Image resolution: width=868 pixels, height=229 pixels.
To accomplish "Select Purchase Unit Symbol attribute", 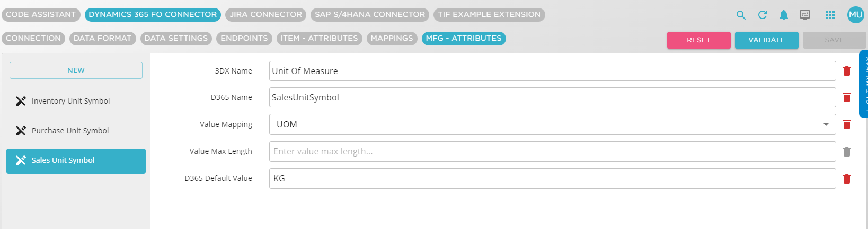I will pyautogui.click(x=70, y=131).
